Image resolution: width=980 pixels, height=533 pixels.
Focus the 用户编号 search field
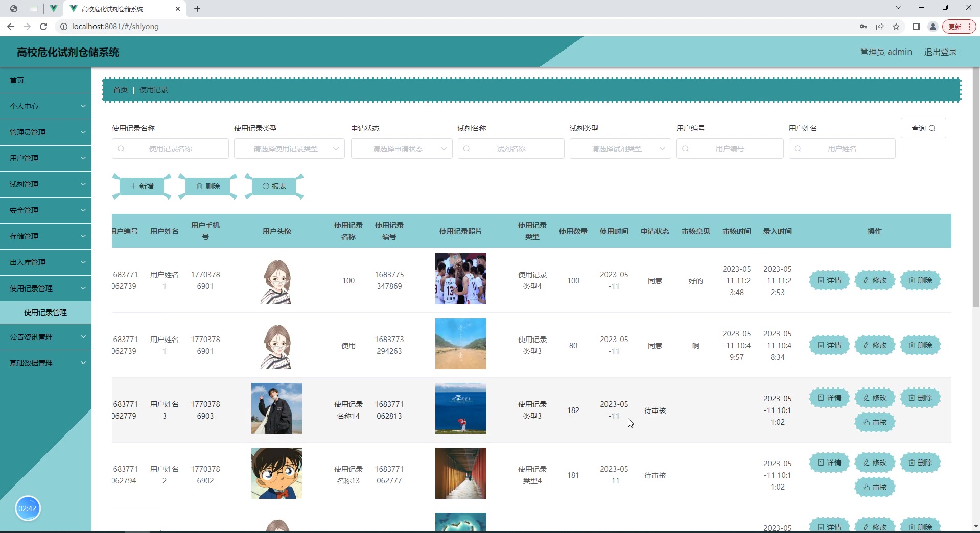730,149
